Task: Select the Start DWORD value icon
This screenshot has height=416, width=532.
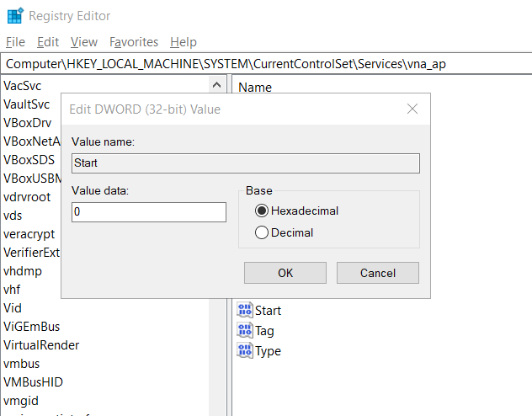Action: tap(245, 310)
